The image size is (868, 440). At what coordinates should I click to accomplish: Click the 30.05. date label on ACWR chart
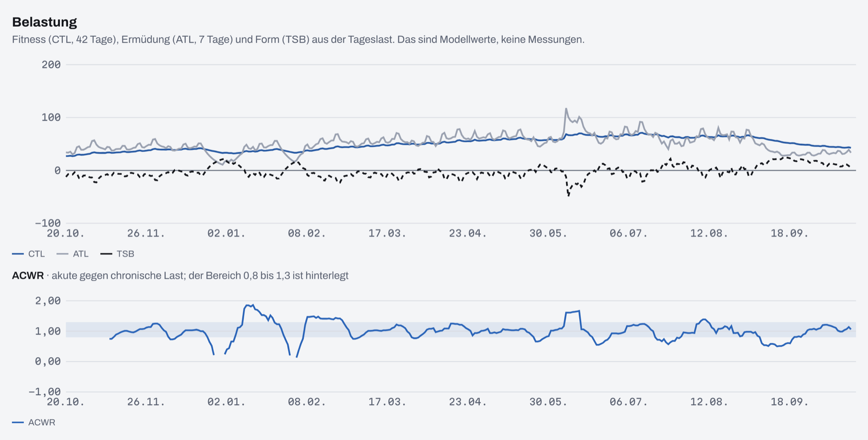(549, 402)
